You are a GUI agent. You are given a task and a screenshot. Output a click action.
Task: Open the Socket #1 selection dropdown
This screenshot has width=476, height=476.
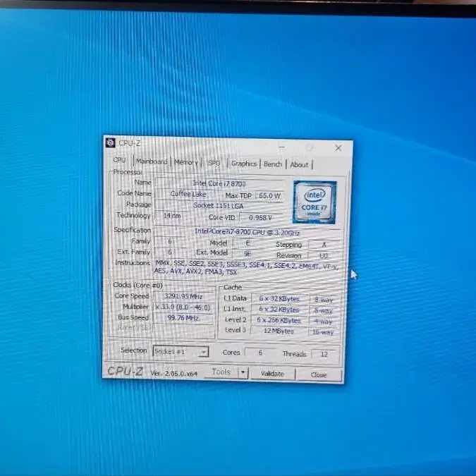[181, 352]
